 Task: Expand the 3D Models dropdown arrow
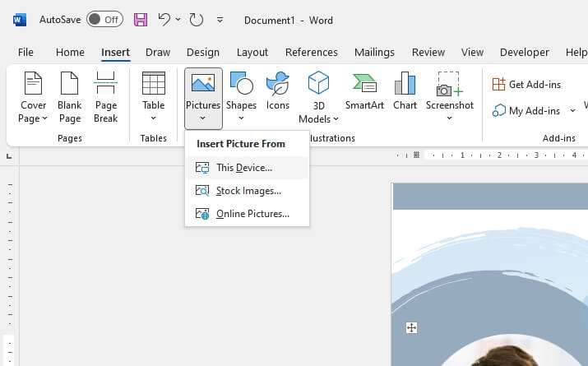[x=336, y=119]
